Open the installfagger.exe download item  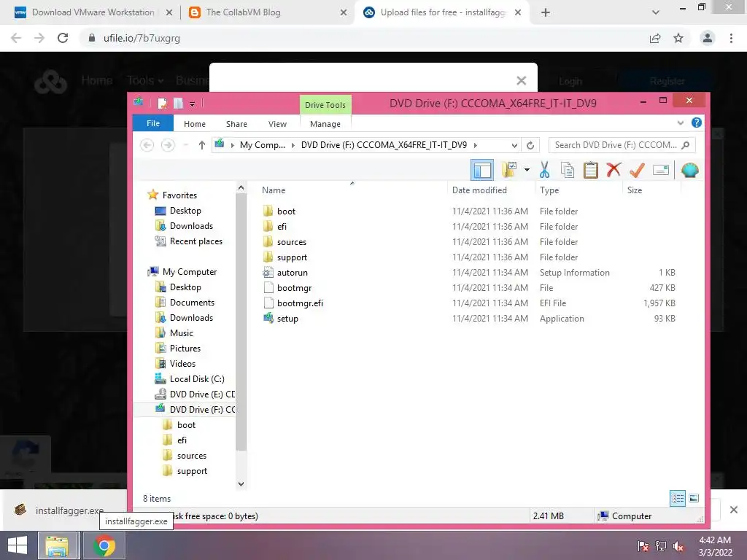[x=69, y=510]
